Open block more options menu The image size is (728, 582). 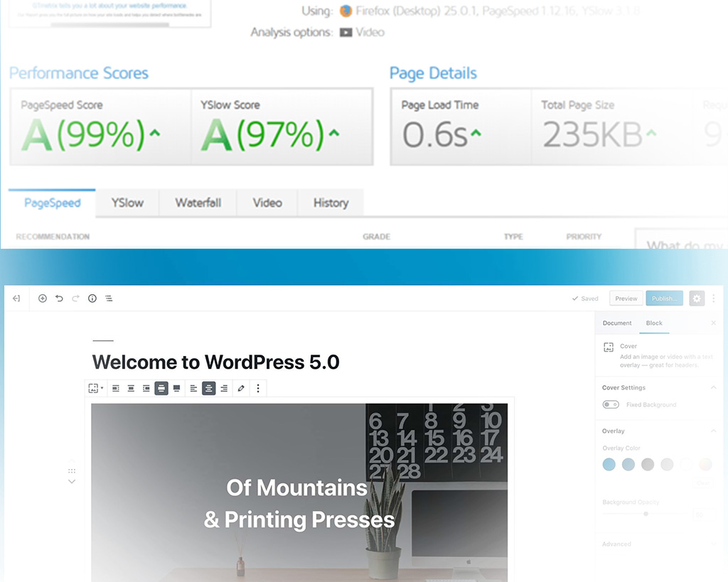pyautogui.click(x=258, y=388)
